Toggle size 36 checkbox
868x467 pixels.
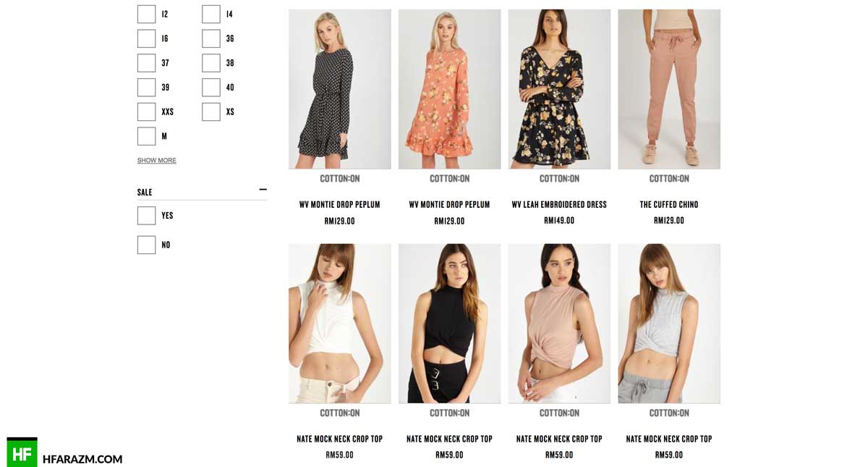[211, 38]
